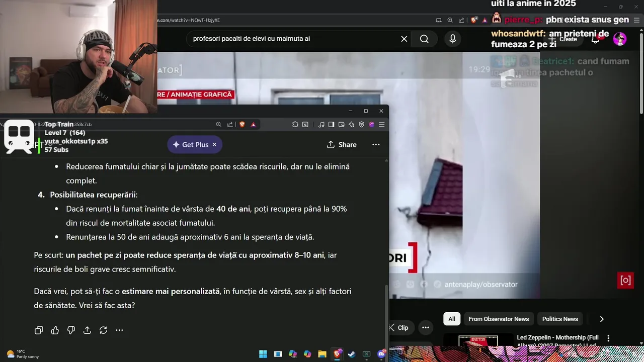
Task: Select the Politics News chip
Action: coord(560,319)
